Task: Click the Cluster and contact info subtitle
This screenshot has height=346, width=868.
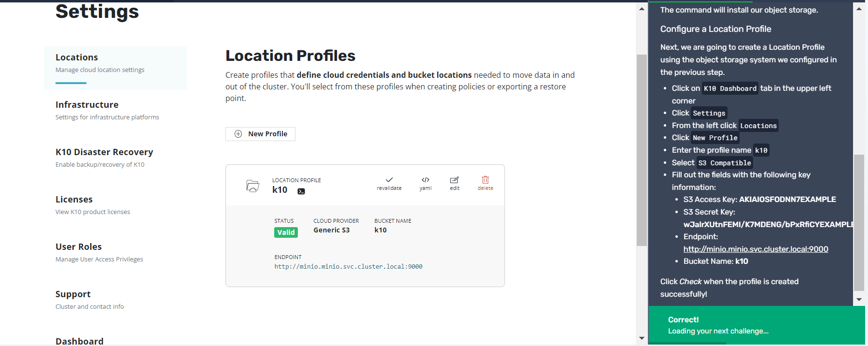Action: [x=89, y=307]
